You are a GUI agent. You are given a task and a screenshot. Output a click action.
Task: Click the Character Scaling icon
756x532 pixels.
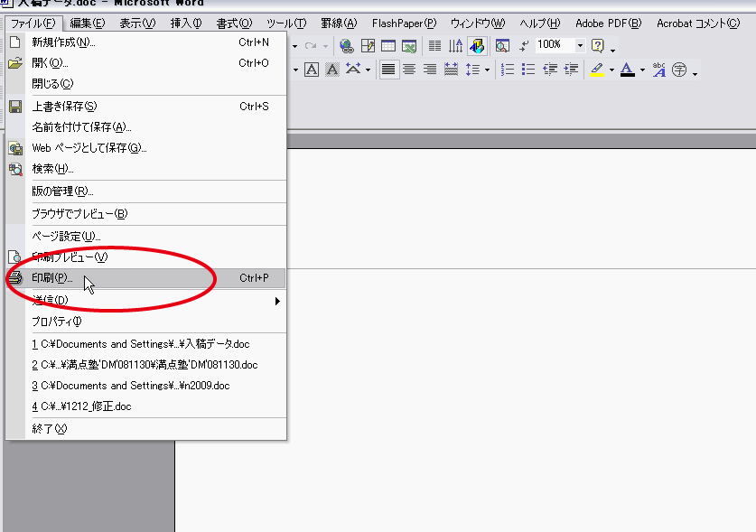click(353, 70)
